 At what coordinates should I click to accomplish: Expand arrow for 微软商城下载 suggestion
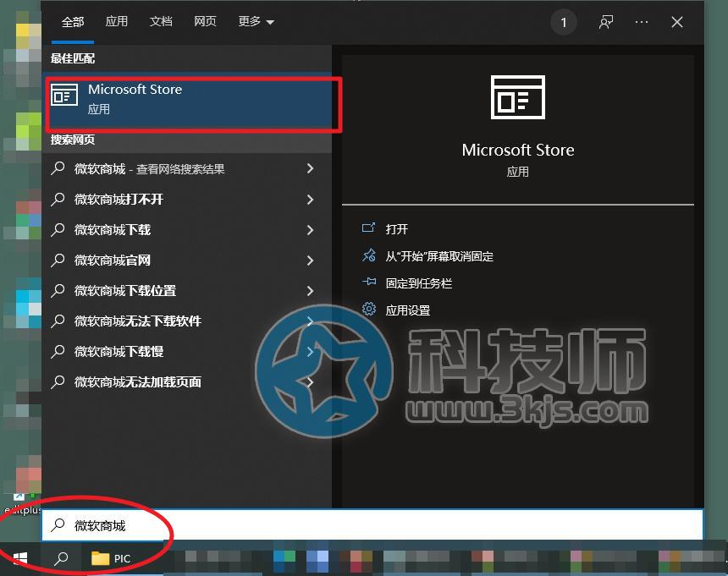coord(310,230)
